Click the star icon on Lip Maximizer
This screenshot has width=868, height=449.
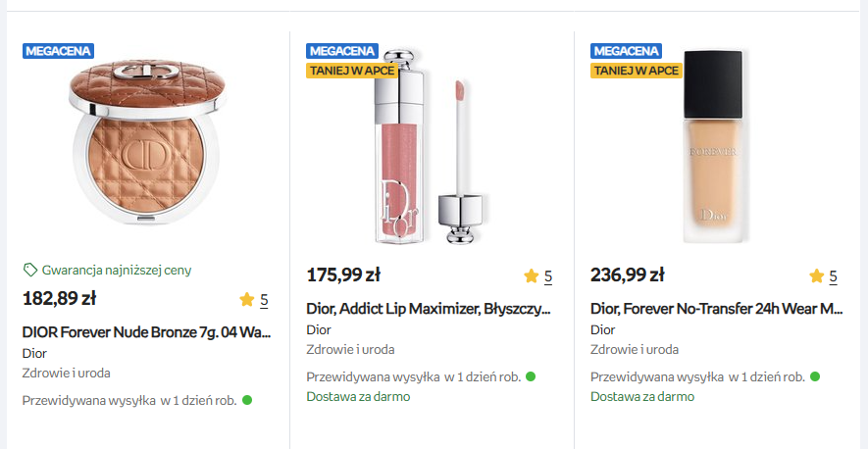531,276
